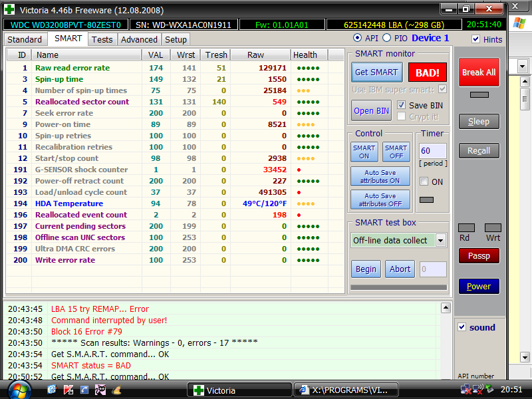Click the Device 1 label
The width and height of the screenshot is (532, 399).
[x=430, y=38]
